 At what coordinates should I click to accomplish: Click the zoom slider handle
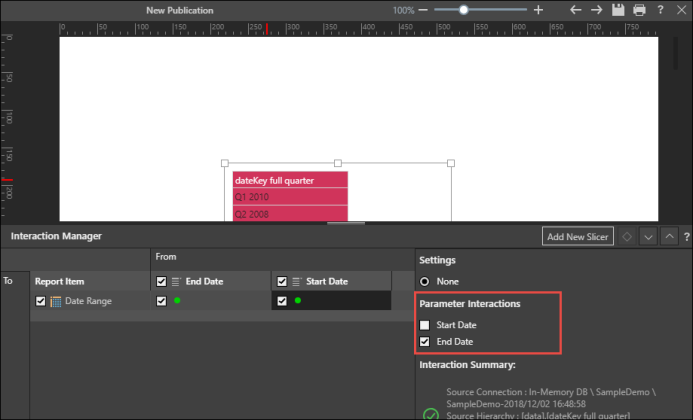click(x=463, y=10)
